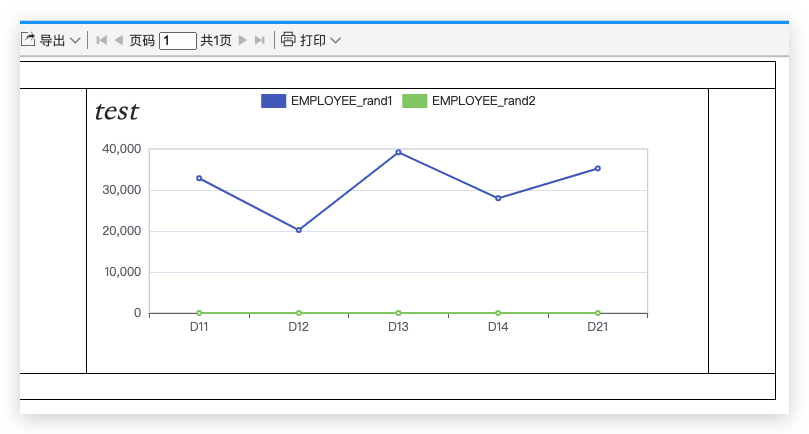This screenshot has width=809, height=434.
Task: Click the 20,000 y-axis label
Action: tap(122, 231)
